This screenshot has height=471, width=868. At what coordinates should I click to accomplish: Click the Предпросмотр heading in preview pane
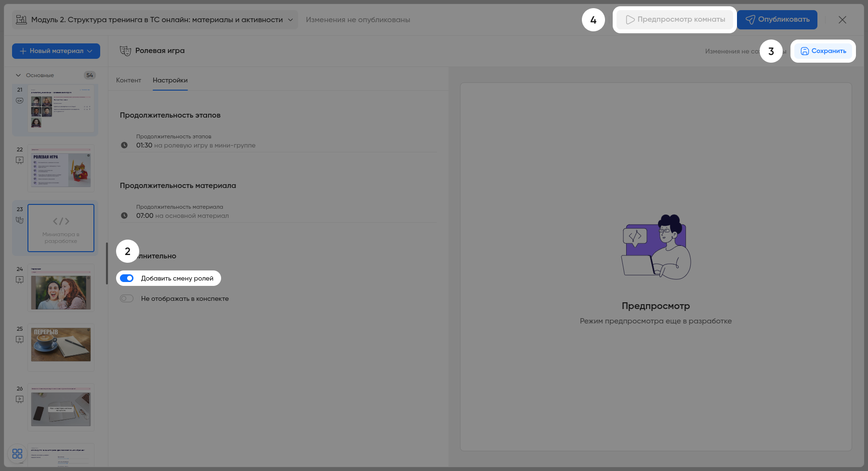pos(656,306)
